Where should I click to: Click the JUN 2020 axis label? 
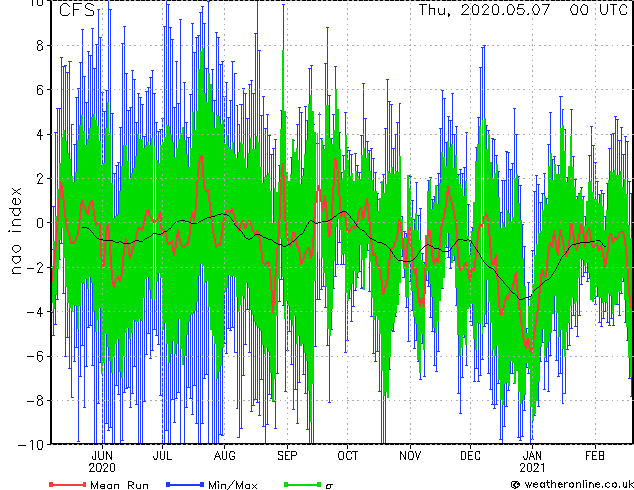click(x=102, y=462)
